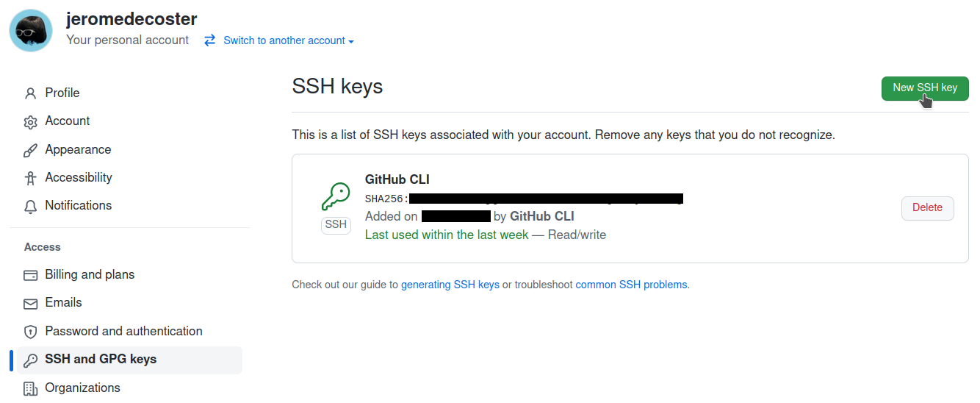The image size is (980, 403).
Task: Open Billing and plans section
Action: tap(90, 274)
